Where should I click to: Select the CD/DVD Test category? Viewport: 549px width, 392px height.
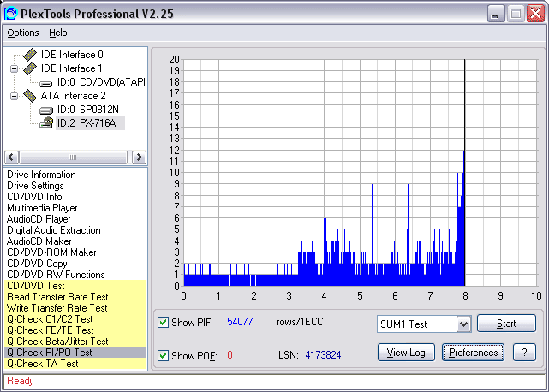click(75, 286)
